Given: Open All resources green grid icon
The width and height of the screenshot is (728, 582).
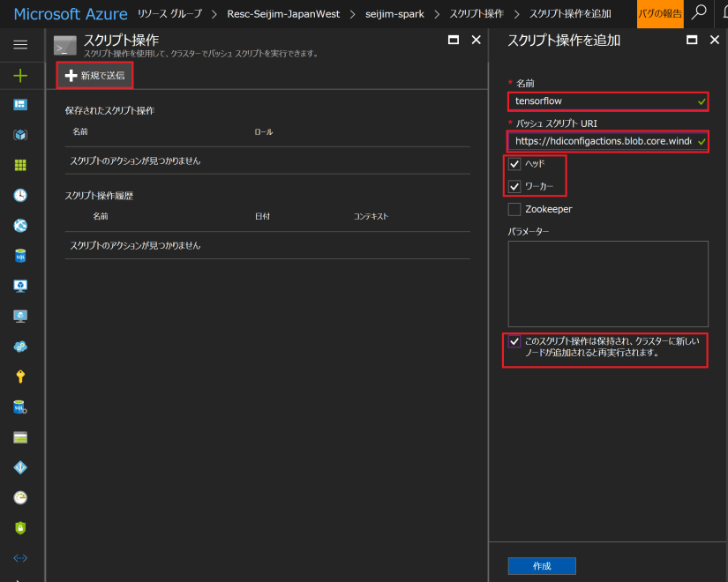Looking at the screenshot, I should pos(20,165).
